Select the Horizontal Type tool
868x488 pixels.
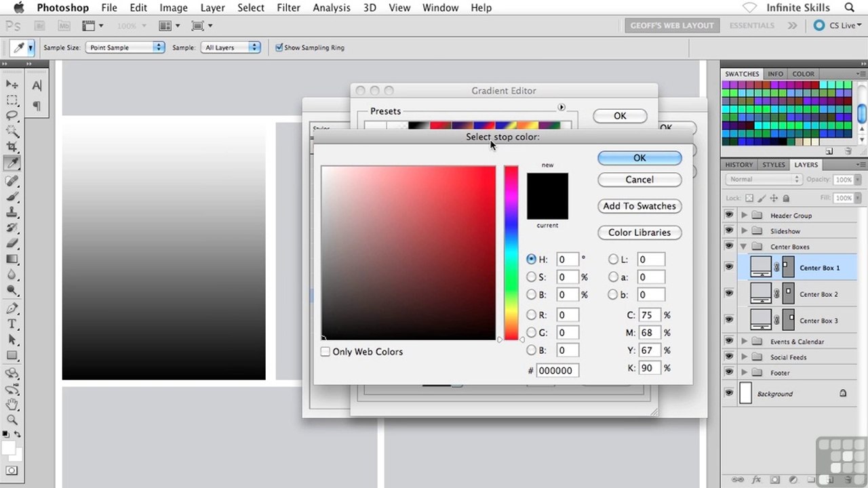pyautogui.click(x=12, y=324)
